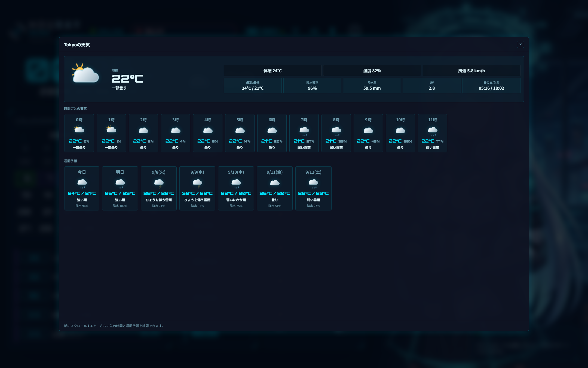Viewport: 588px width, 368px height.
Task: Click the 降水確率 96% tile
Action: [312, 86]
